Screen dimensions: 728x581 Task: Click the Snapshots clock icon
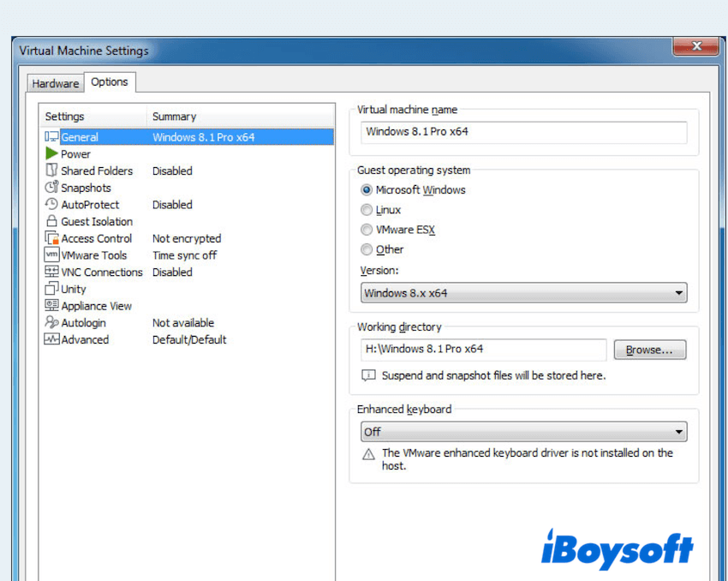51,187
